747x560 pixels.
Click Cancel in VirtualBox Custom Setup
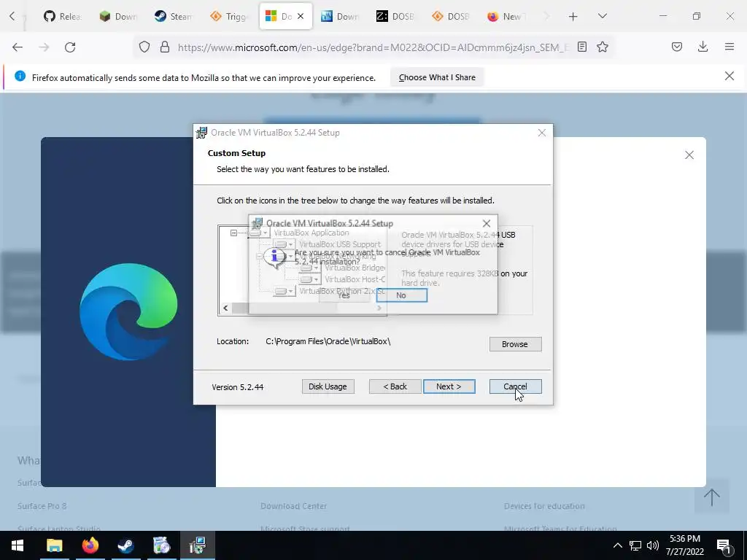coord(515,386)
